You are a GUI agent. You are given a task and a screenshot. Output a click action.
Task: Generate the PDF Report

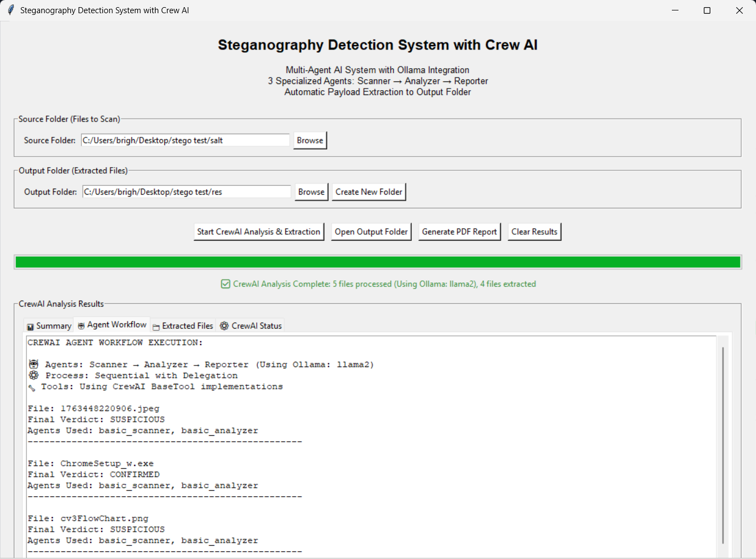click(459, 232)
